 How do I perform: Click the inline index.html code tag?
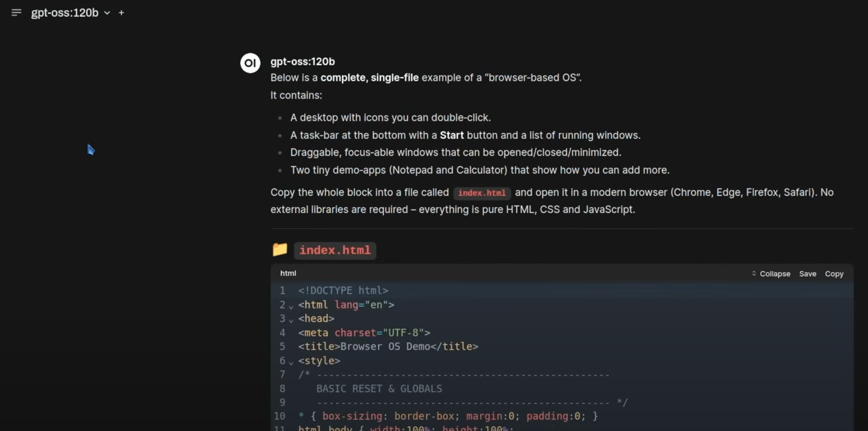tap(482, 193)
